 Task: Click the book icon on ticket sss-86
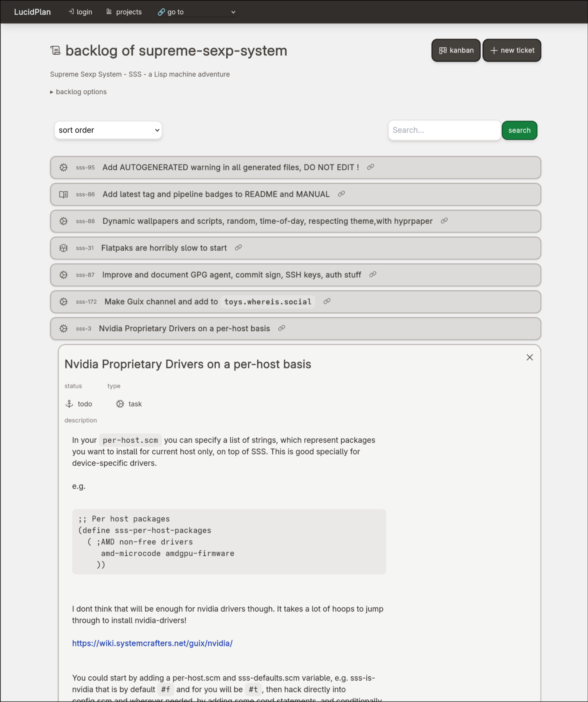click(x=64, y=194)
